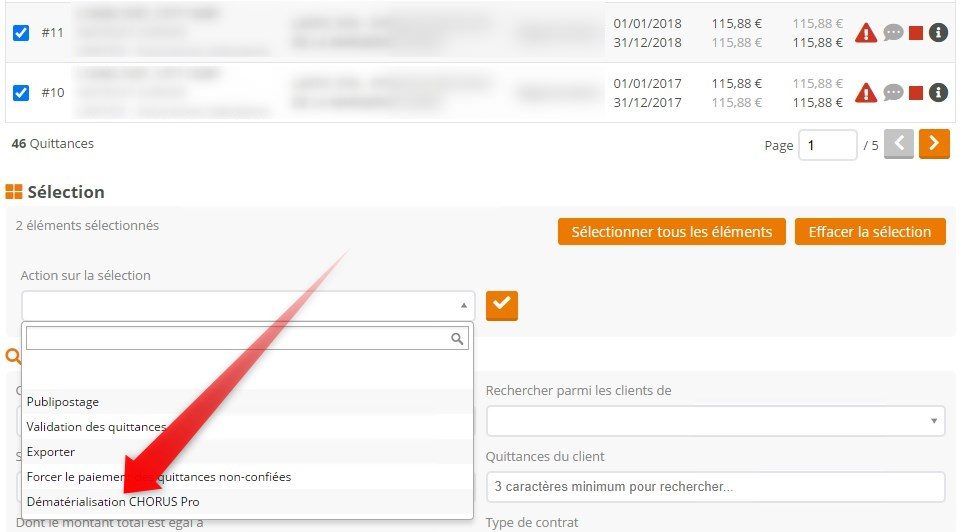Open the 'Rechercher parmi les clients de' dropdown
Viewport: 963px width, 532px height.
(715, 420)
